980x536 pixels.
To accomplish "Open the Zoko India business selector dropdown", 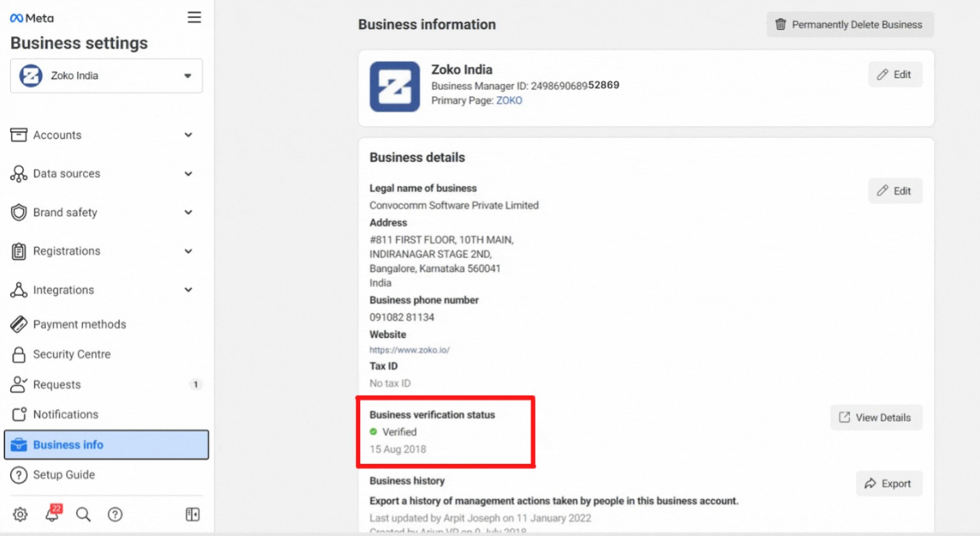I will (107, 76).
